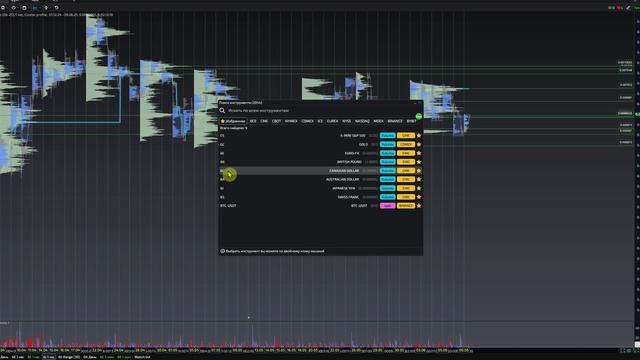Viewport: 640px width, 360px height.
Task: Click the pencil drawing icon at top right
Action: coord(628,8)
